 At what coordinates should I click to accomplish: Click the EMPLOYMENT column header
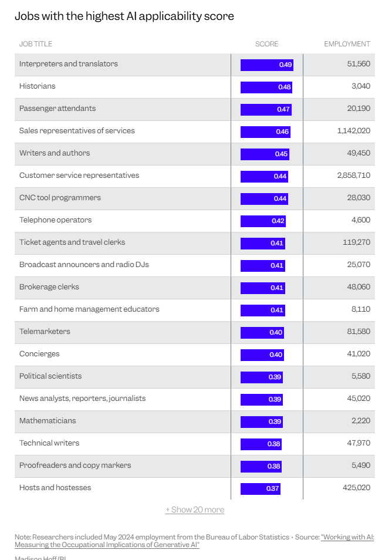[347, 44]
